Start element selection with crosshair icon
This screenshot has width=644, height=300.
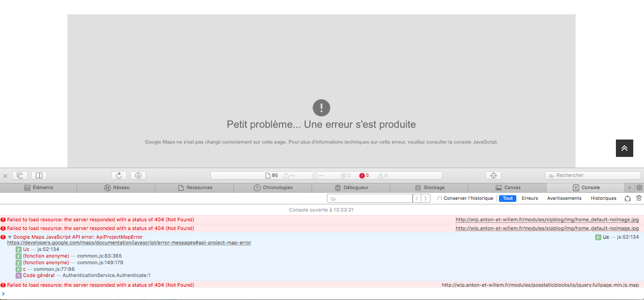coord(493,175)
